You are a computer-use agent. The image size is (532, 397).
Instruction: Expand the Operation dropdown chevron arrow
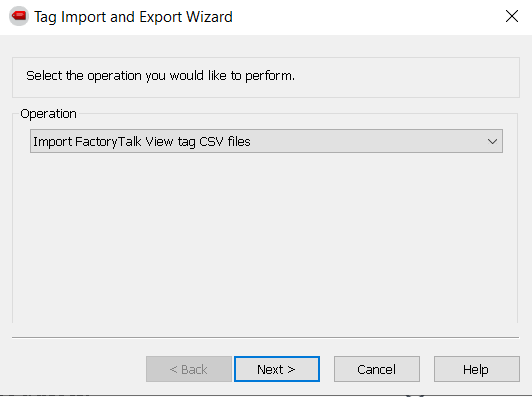point(492,141)
